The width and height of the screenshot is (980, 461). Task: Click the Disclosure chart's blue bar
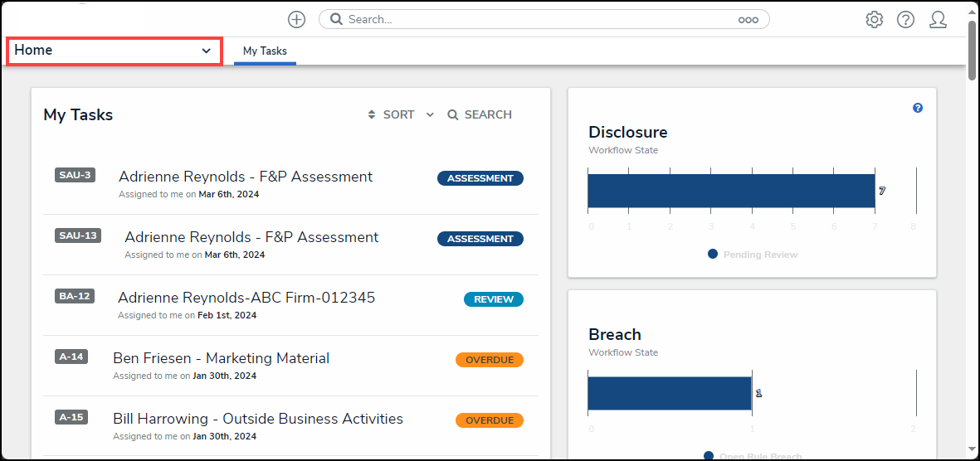[730, 191]
